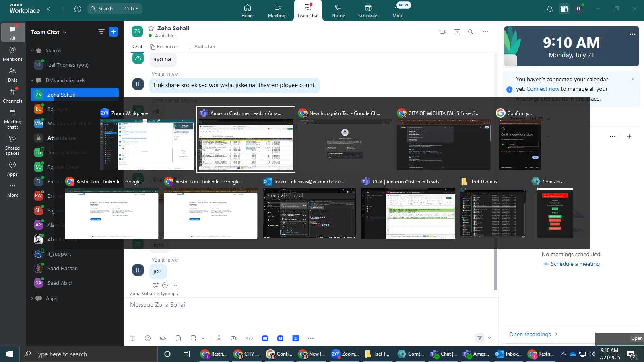Select DMs in left sidebar
This screenshot has height=362, width=644.
coord(12,75)
